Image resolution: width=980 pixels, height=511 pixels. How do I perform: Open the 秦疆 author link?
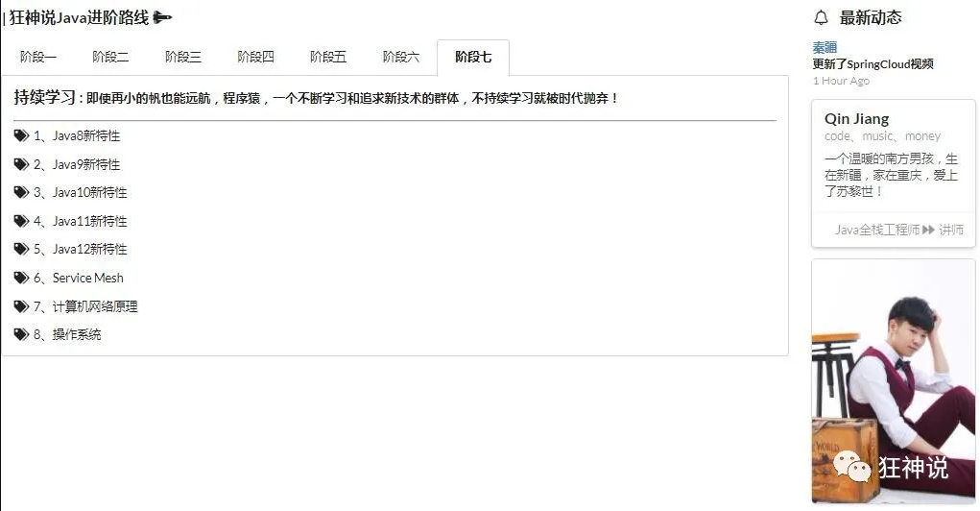(825, 47)
